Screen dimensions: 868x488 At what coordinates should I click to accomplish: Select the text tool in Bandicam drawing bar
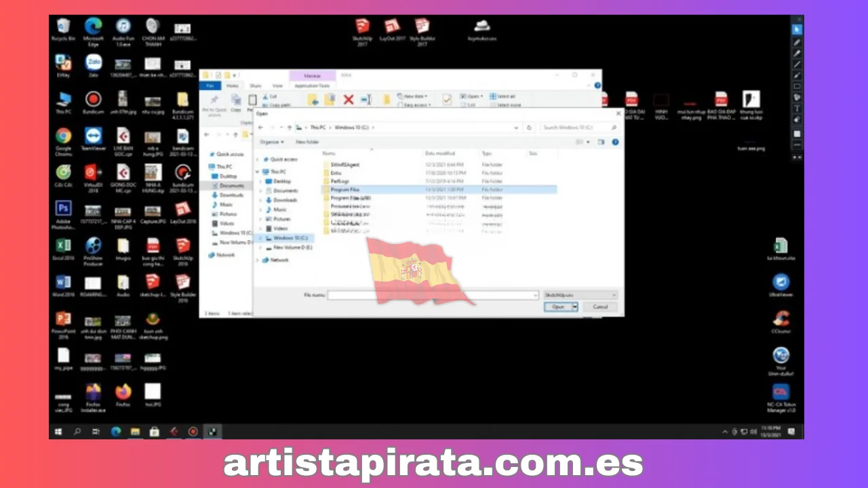[x=797, y=108]
